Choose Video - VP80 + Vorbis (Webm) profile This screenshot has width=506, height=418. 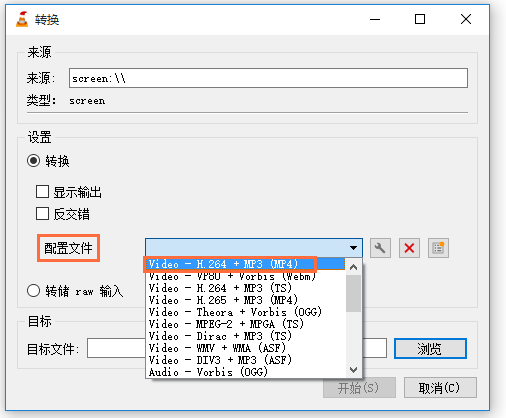click(245, 276)
